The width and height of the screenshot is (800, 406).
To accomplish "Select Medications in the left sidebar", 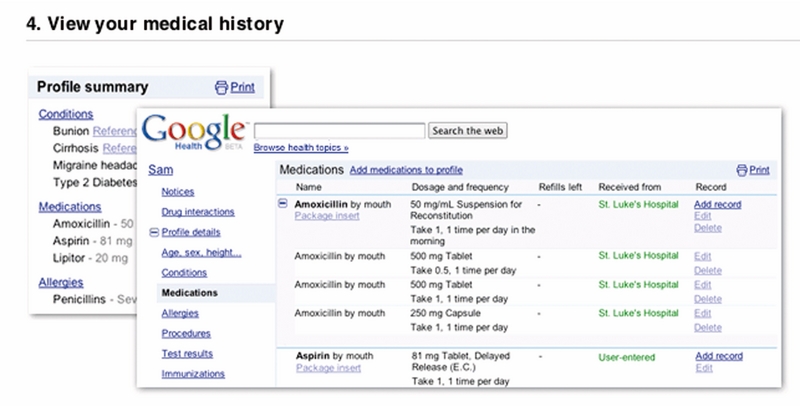I will click(189, 293).
